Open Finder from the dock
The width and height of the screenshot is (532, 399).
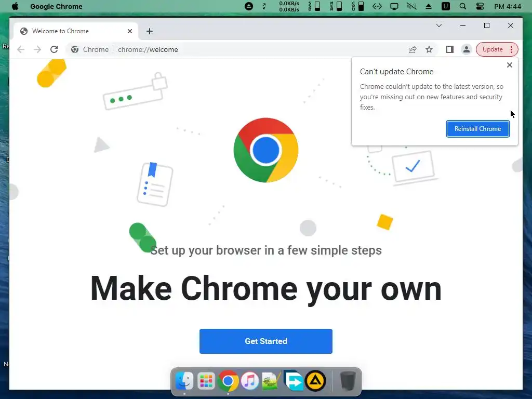coord(184,381)
